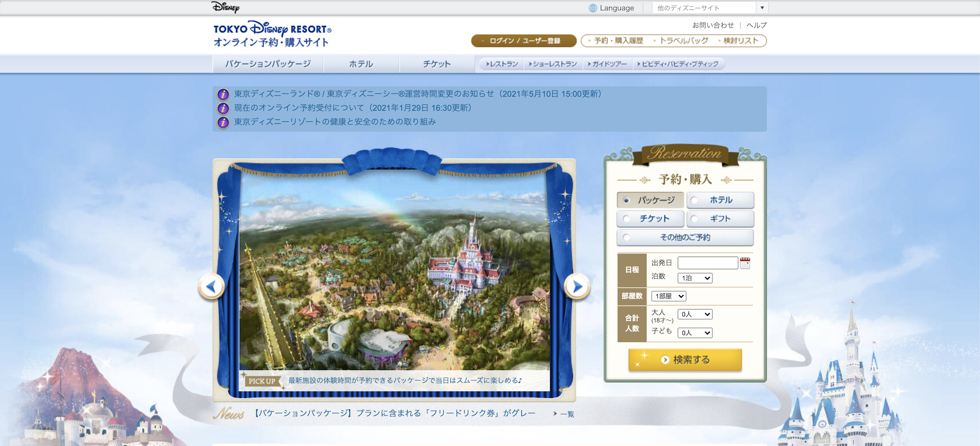Viewport: 980px width, 446px height.
Task: Open the 泊数 nights dropdown
Action: coord(695,278)
